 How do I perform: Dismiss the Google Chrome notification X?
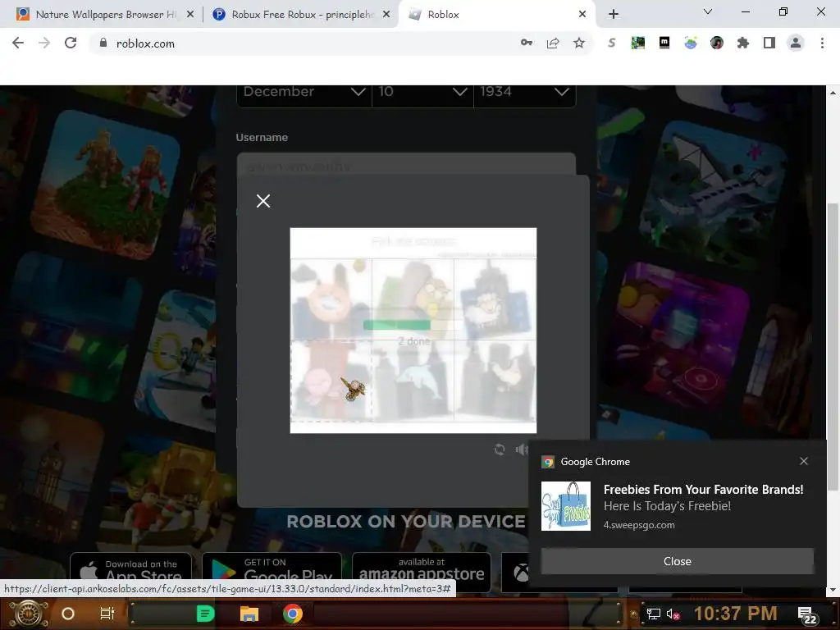coord(804,461)
